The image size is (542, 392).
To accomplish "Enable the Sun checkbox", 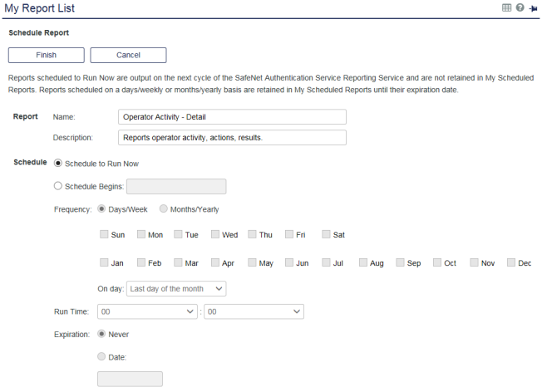I will coord(104,235).
